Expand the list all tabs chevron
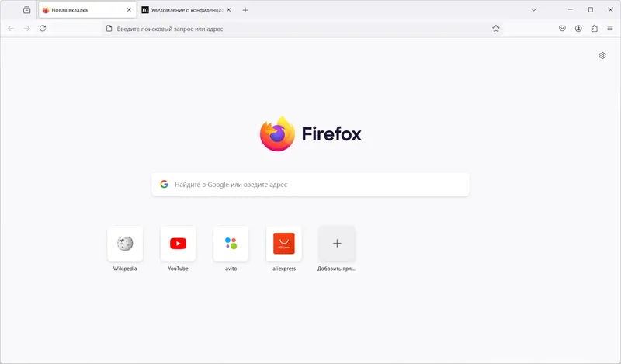Viewport: 621px width, 364px height. click(533, 10)
